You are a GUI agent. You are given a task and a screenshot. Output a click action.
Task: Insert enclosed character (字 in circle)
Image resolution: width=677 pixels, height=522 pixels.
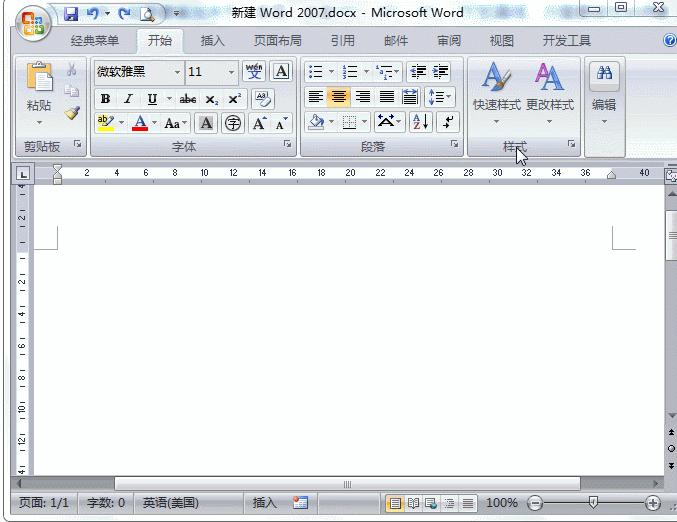tap(233, 123)
